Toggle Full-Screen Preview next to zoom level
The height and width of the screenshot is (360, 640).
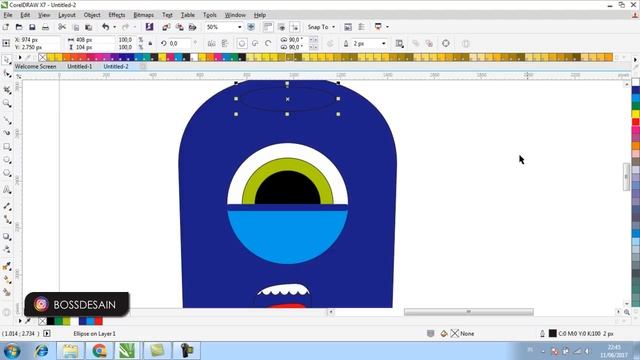point(251,27)
